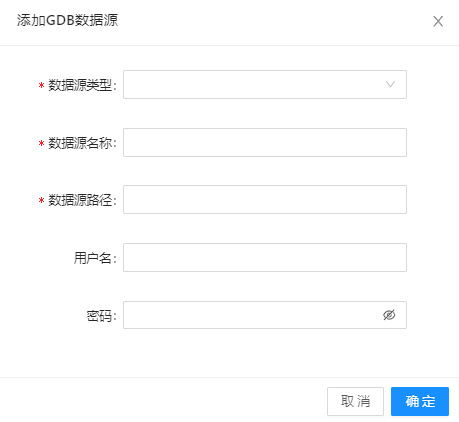
Task: Cancel with the 取消 button
Action: 355,401
